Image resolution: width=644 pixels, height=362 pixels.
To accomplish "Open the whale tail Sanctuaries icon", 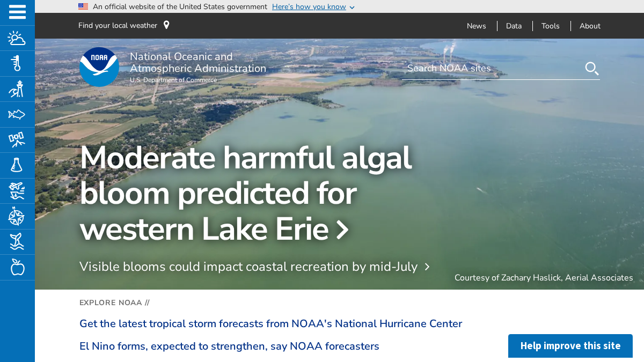I will click(17, 242).
